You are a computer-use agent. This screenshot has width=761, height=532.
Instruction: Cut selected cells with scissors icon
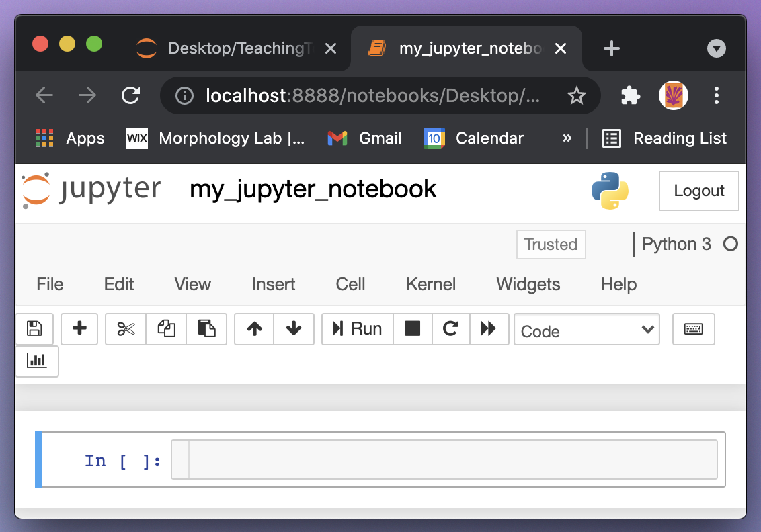coord(126,328)
